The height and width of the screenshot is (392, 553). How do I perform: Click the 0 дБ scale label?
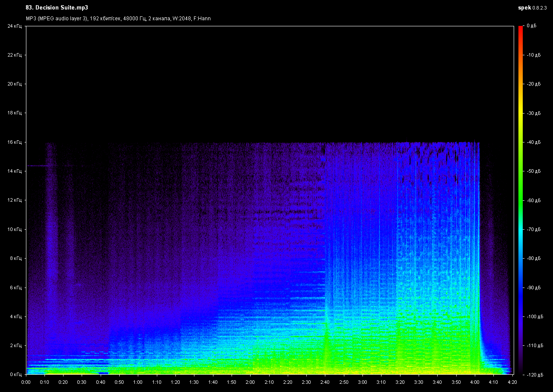pyautogui.click(x=531, y=26)
